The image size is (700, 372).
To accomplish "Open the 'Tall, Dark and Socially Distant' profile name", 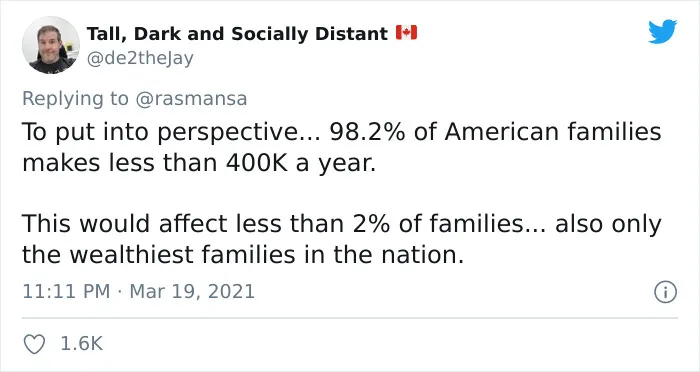I will [237, 34].
